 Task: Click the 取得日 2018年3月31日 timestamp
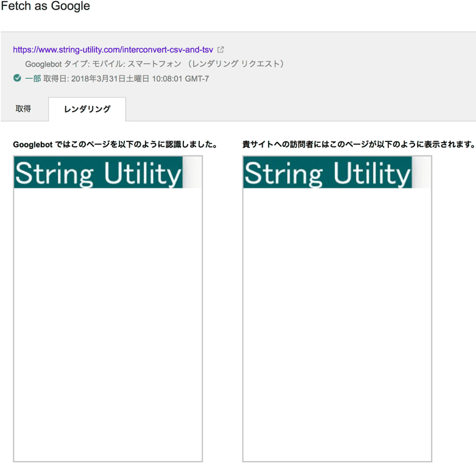pos(126,79)
